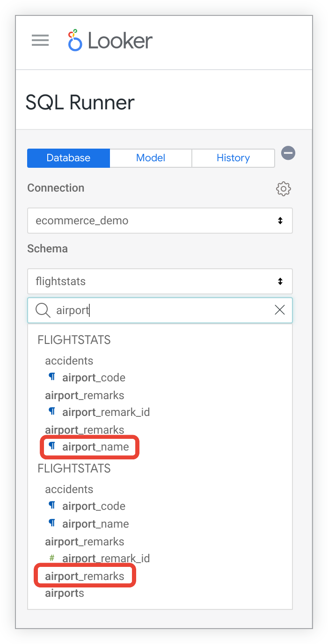Viewport: 328px width, 644px height.
Task: Select the first accidents table
Action: [x=69, y=361]
